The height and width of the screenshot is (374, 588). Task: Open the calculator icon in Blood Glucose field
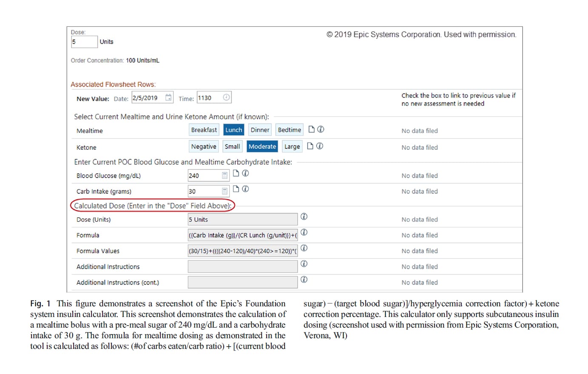coord(224,175)
